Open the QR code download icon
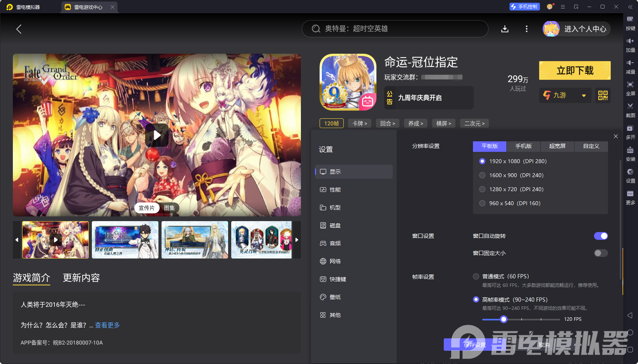The image size is (638, 364). pyautogui.click(x=603, y=95)
